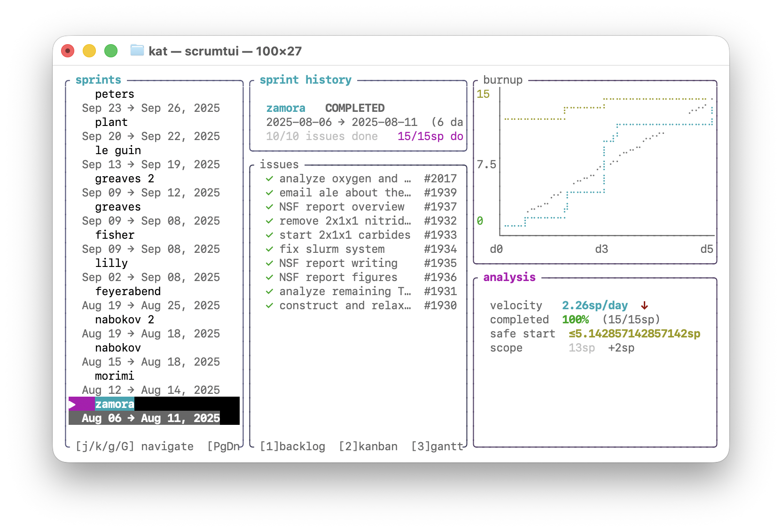Click the checkmark for issue #2017
782x532 pixels.
(x=269, y=179)
